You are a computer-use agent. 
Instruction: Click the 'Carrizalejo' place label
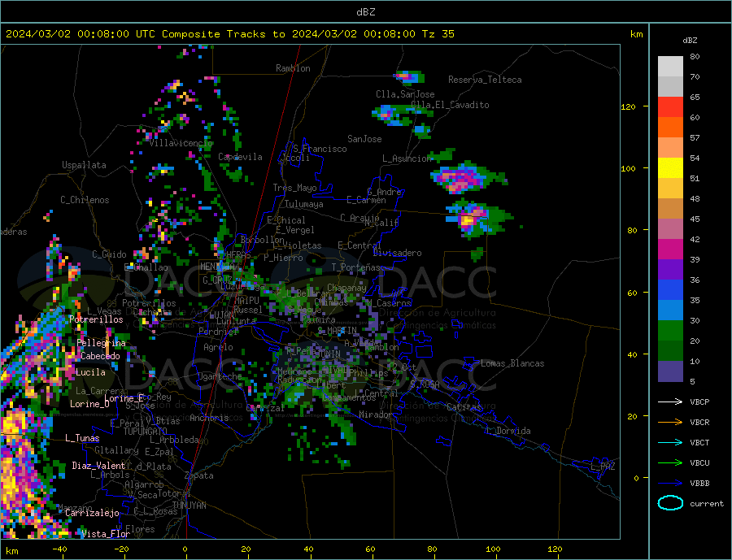pyautogui.click(x=93, y=513)
